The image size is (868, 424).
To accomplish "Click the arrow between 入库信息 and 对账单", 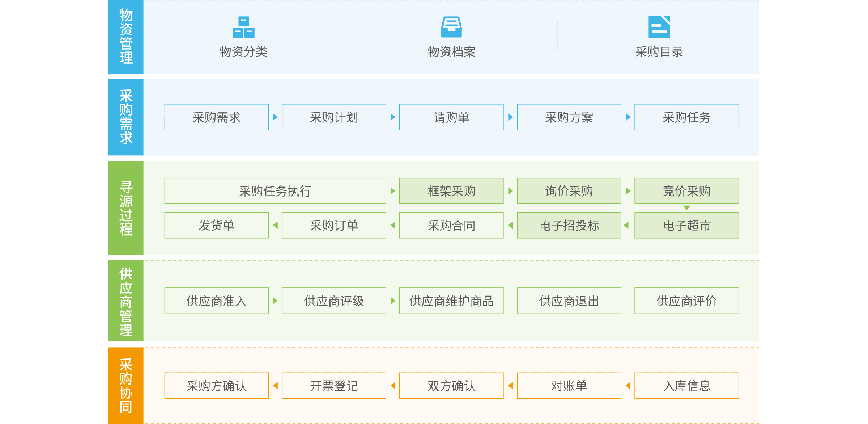I will click(628, 386).
